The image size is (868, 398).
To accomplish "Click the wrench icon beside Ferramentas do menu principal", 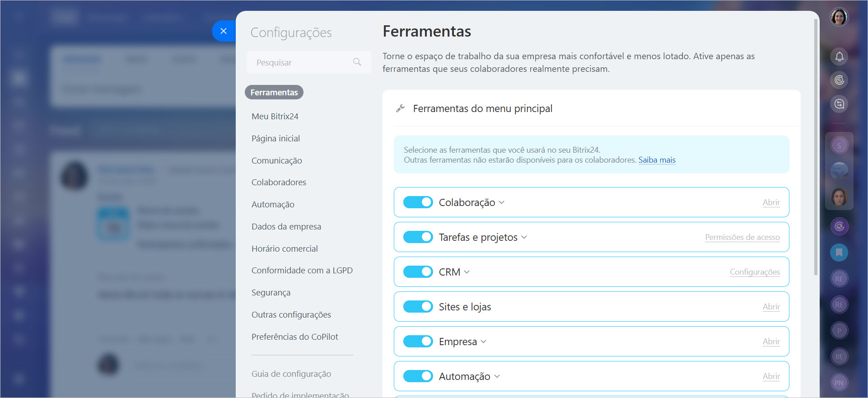I will click(400, 108).
